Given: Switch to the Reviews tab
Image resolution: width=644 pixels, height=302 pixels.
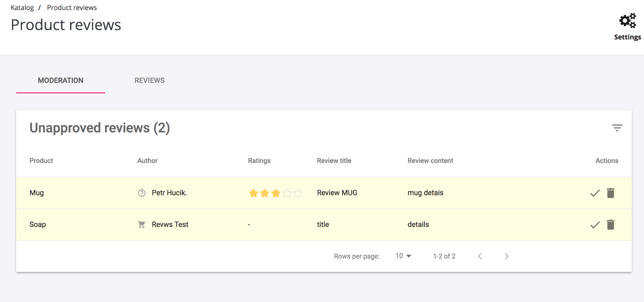Looking at the screenshot, I should click(x=149, y=81).
